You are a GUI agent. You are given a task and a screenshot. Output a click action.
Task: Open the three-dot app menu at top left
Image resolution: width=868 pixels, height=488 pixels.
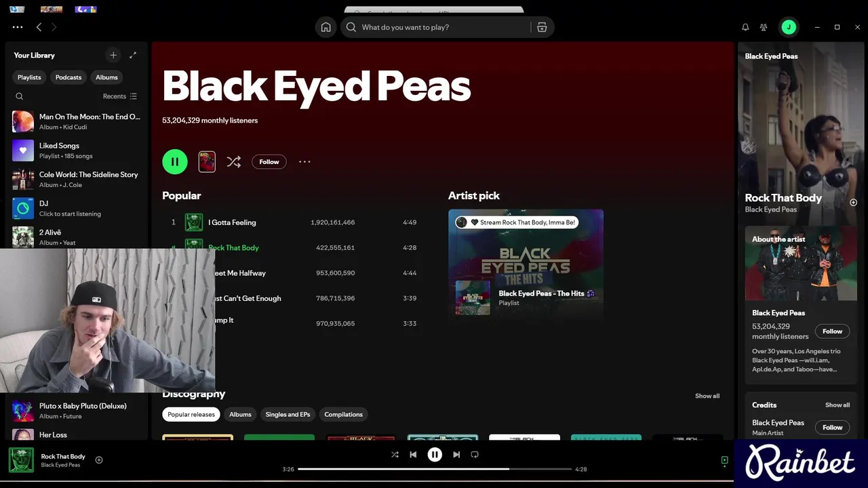(x=18, y=27)
